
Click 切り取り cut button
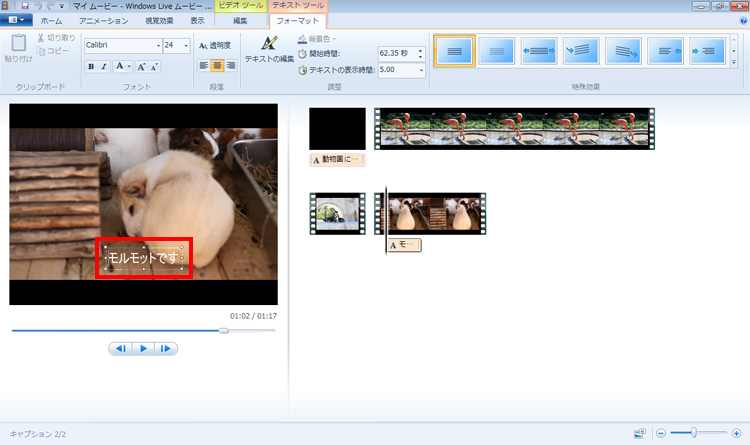[x=56, y=38]
